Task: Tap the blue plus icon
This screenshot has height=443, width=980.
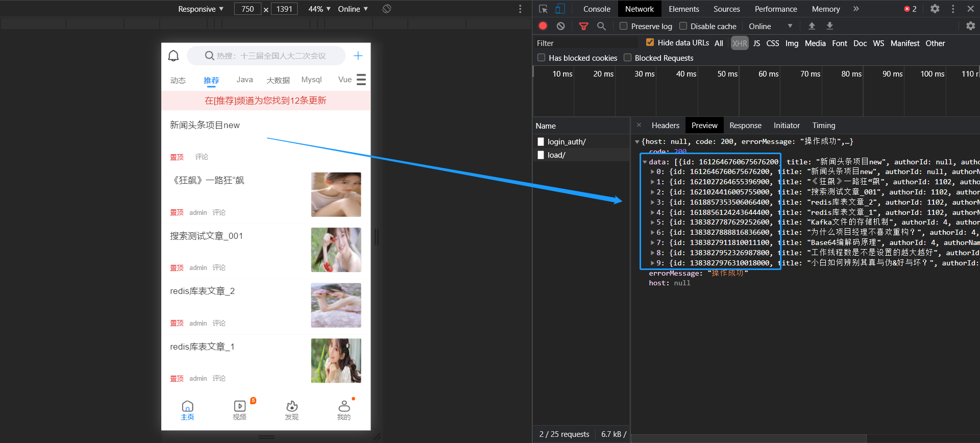Action: (x=358, y=56)
